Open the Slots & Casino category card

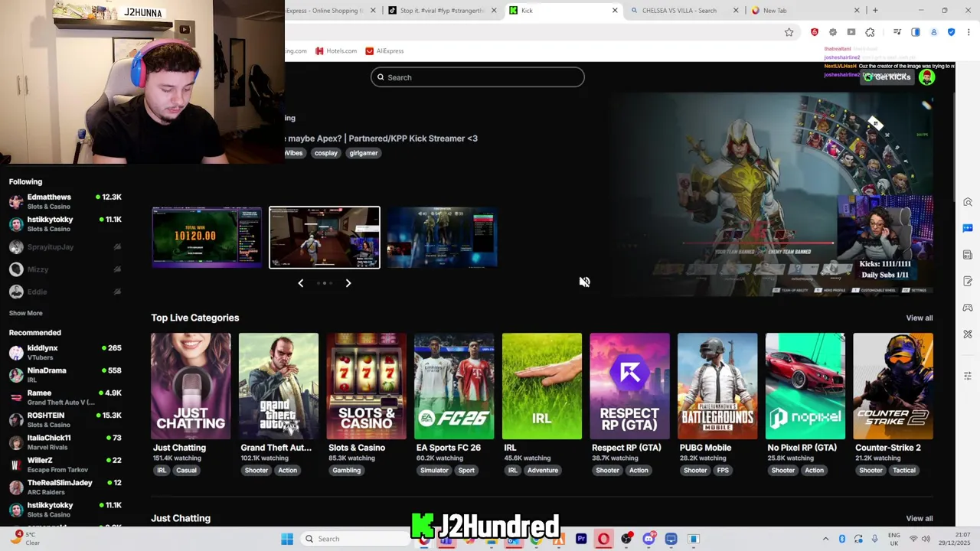click(366, 386)
